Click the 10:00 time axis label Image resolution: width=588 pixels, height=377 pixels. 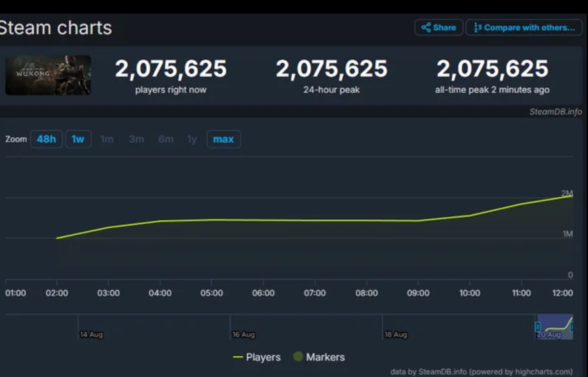pyautogui.click(x=470, y=293)
